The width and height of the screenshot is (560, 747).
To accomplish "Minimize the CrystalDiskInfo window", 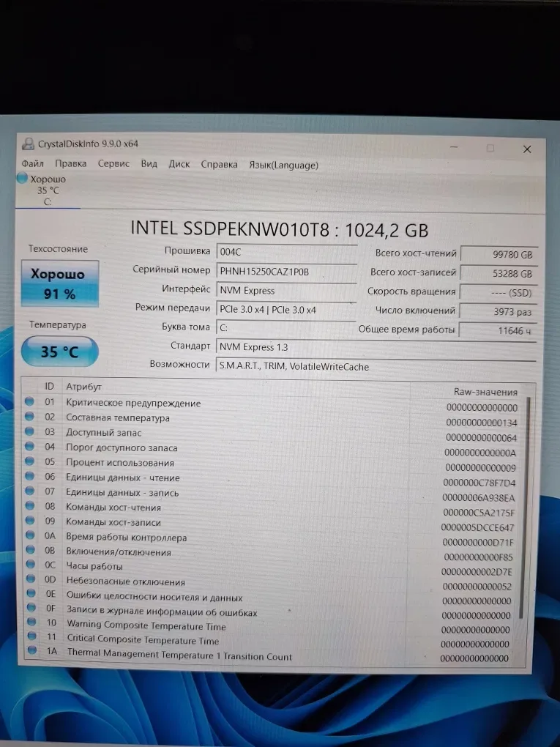I will (454, 147).
